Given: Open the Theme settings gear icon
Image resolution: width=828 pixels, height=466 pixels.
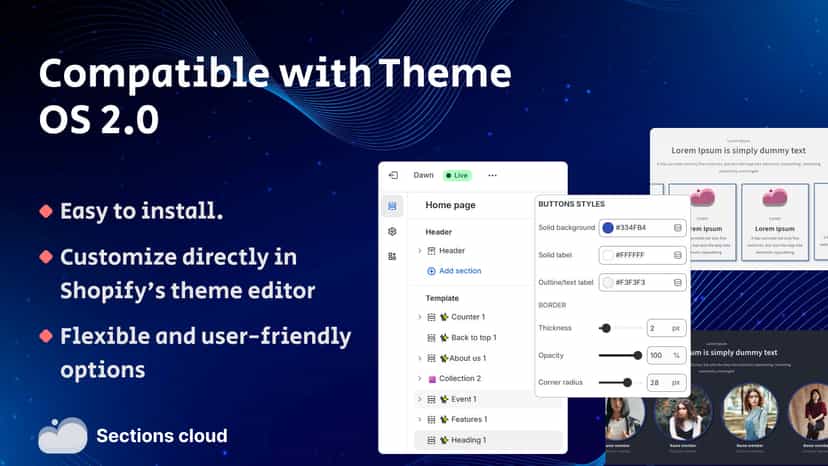Looking at the screenshot, I should click(x=392, y=231).
